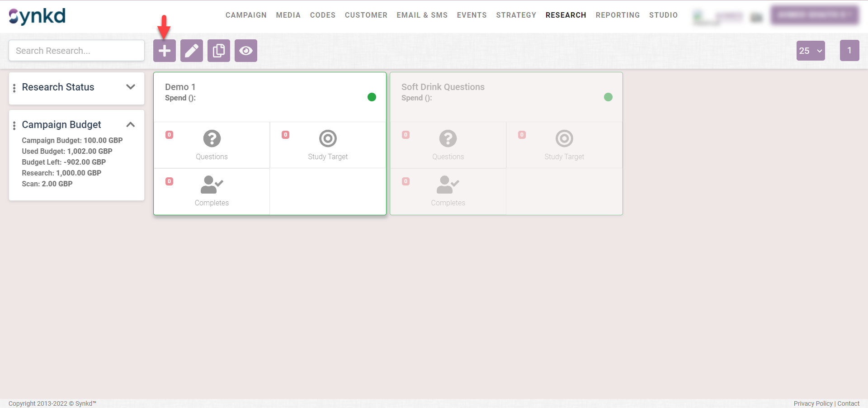868x408 pixels.
Task: Click the green status dot on Demo 1
Action: pos(372,97)
